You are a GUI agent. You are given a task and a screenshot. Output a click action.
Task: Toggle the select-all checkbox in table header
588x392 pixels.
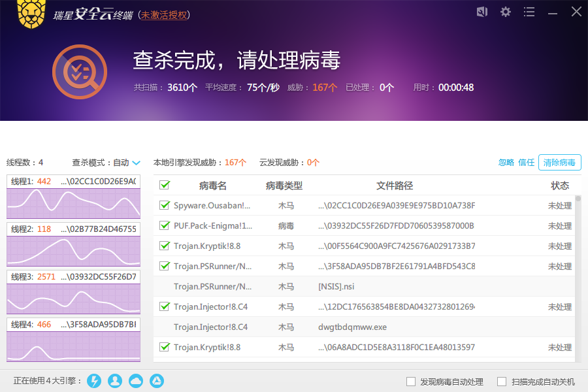click(165, 185)
